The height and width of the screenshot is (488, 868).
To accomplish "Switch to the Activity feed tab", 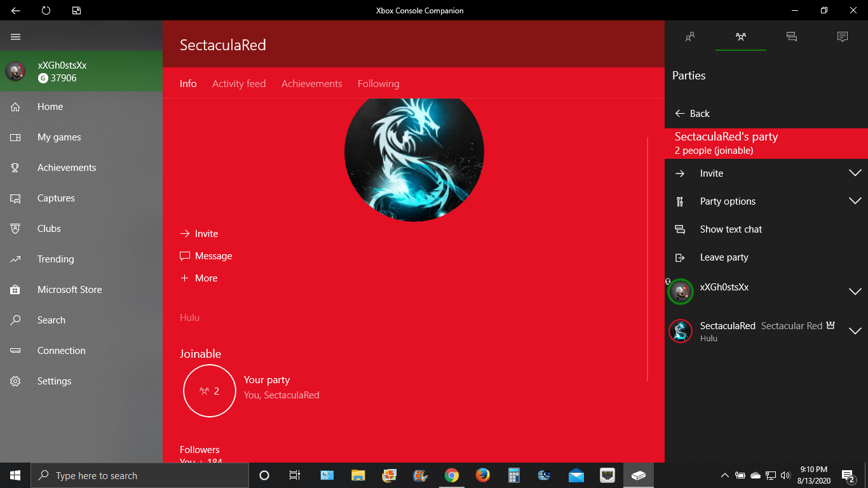I will coord(239,84).
